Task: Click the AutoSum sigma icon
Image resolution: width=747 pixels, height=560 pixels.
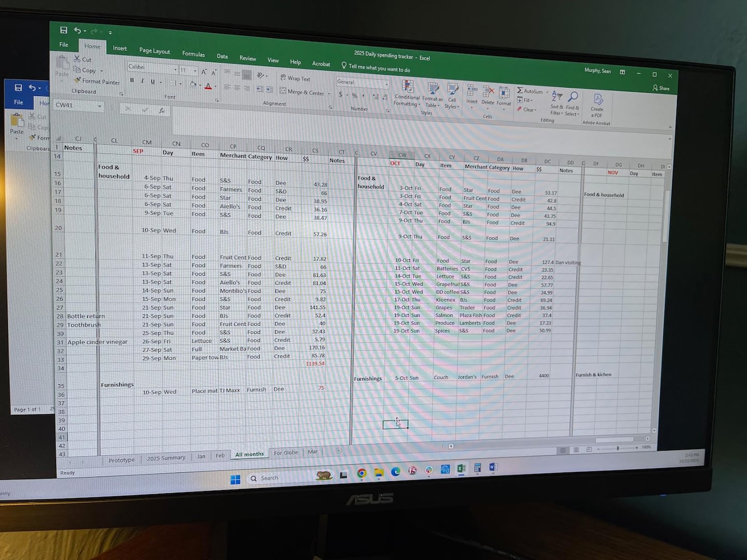Action: 520,91
